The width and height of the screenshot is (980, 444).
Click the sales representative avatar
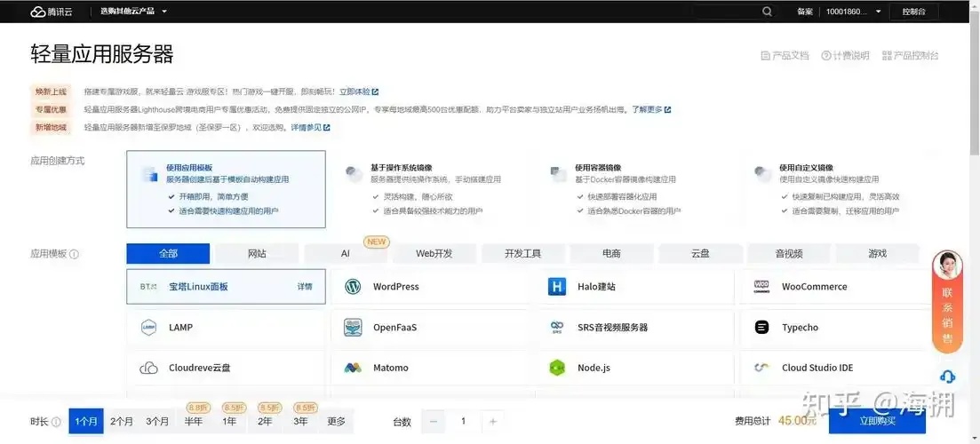pyautogui.click(x=947, y=266)
